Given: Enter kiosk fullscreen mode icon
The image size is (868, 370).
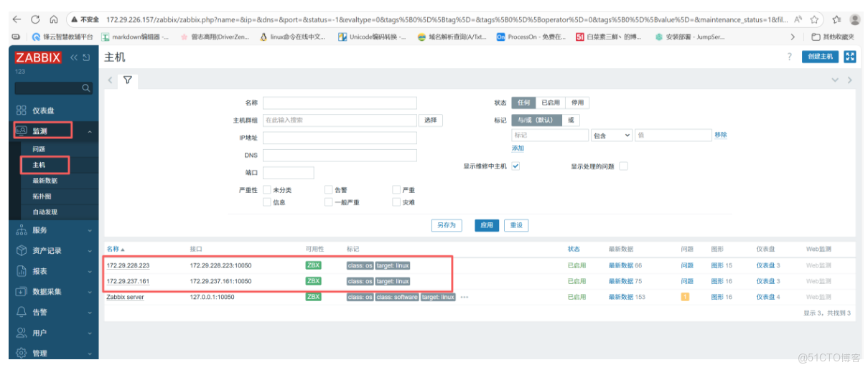Looking at the screenshot, I should (850, 57).
